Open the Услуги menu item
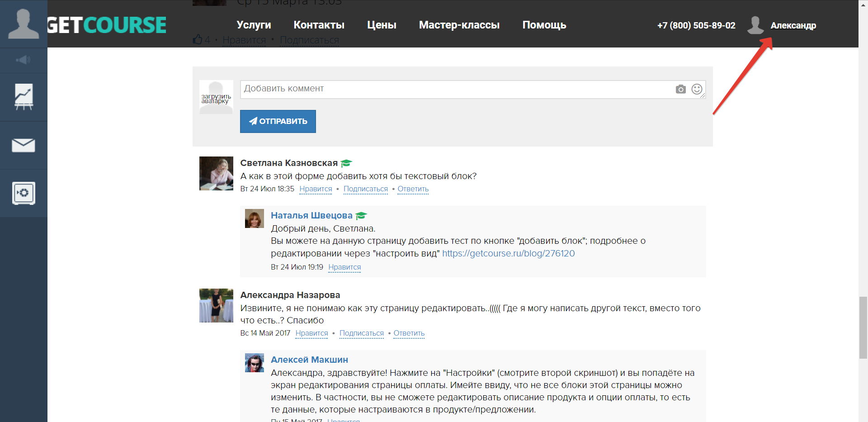 [254, 25]
